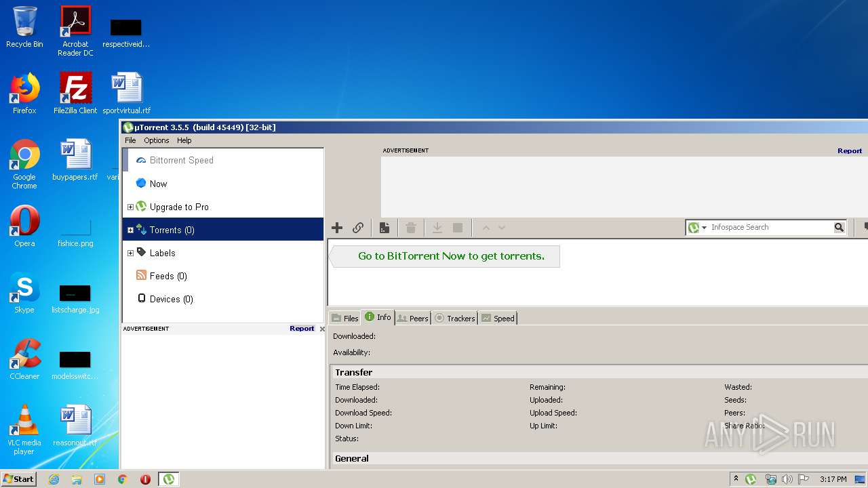Expand the Torrents tree node
The image size is (868, 488).
(130, 230)
